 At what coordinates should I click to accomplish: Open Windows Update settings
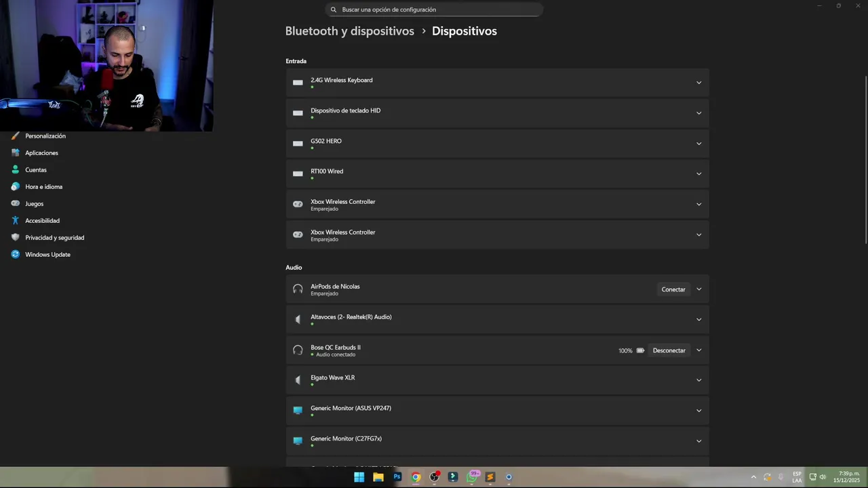point(47,254)
